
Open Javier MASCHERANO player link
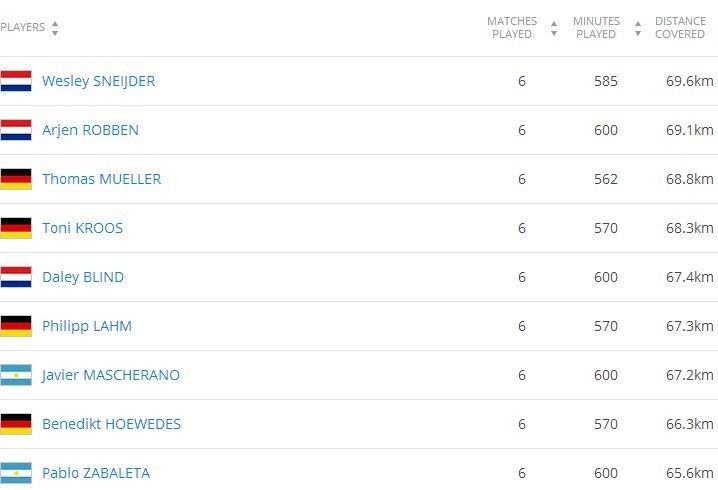click(x=111, y=375)
